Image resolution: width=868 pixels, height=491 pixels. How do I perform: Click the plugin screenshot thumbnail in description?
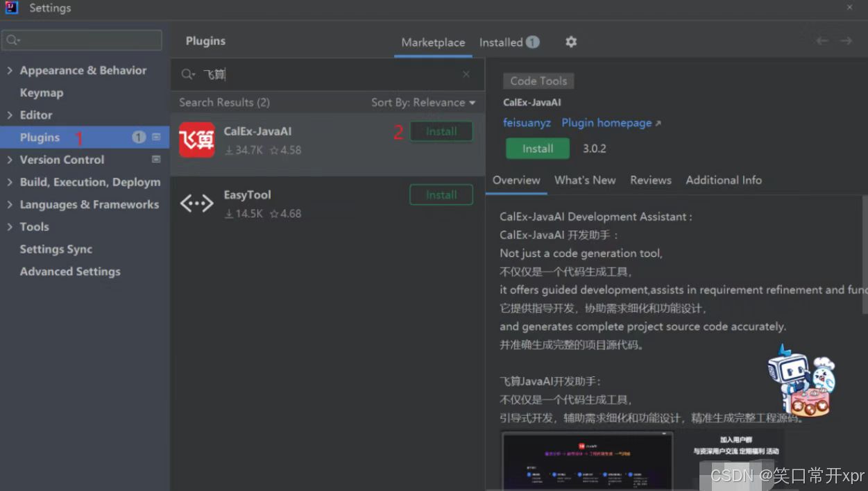(x=588, y=460)
